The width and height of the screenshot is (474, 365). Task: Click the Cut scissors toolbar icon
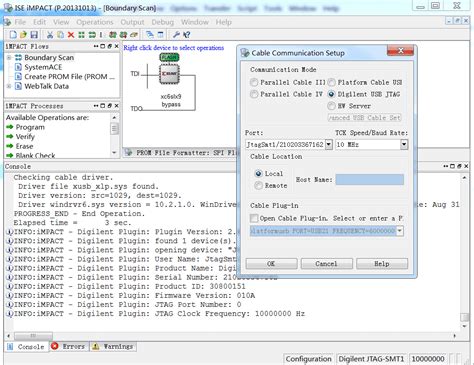[x=50, y=34]
